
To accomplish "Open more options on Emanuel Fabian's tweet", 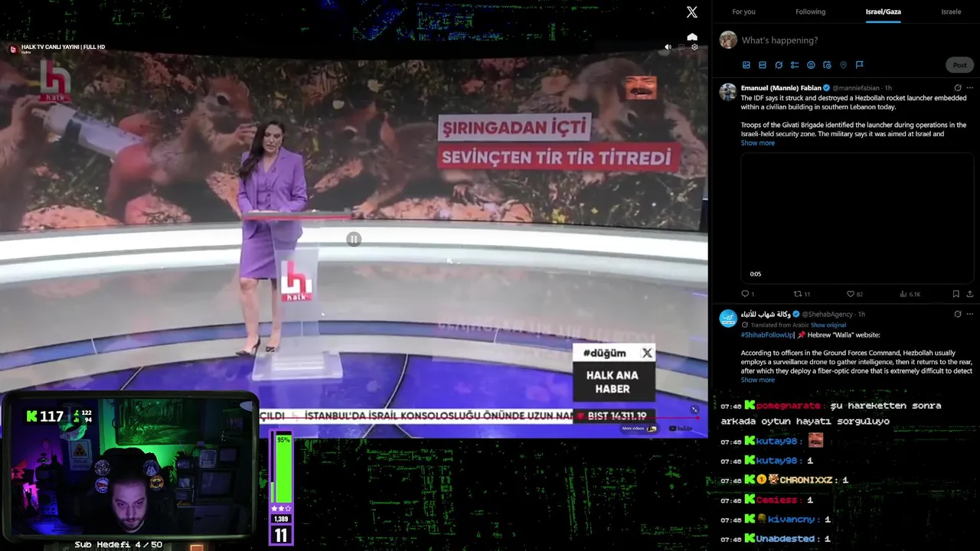I will (970, 88).
